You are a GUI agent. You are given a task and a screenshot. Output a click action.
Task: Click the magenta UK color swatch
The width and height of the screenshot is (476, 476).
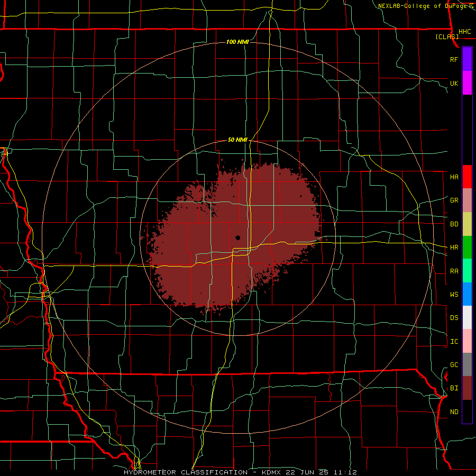click(x=467, y=83)
